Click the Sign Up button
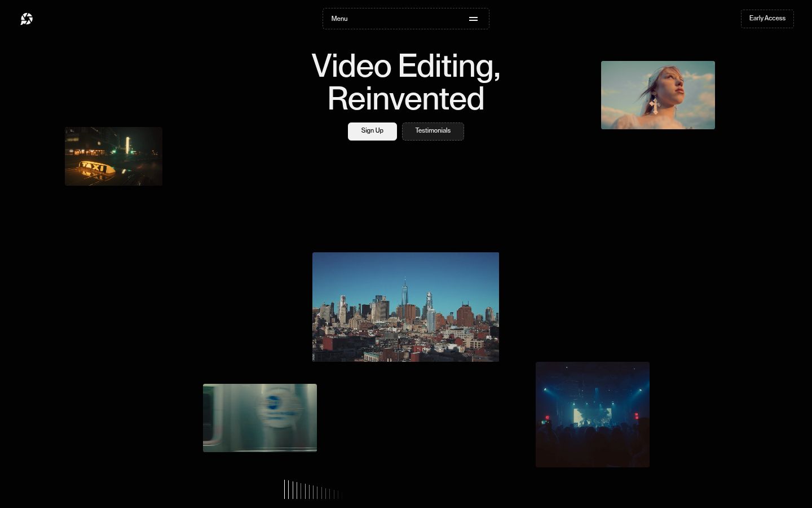This screenshot has width=812, height=508. coord(372,131)
